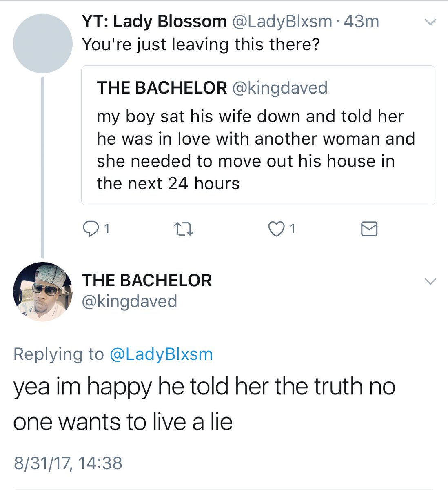Click the @LadyBlxsm handle beside Lady Blossom
Image resolution: width=448 pixels, height=490 pixels.
[x=282, y=22]
